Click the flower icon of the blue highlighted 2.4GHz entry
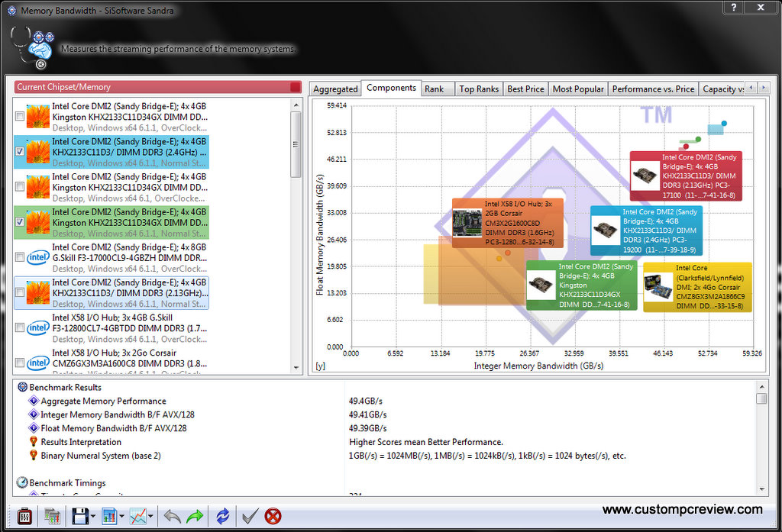 point(38,152)
